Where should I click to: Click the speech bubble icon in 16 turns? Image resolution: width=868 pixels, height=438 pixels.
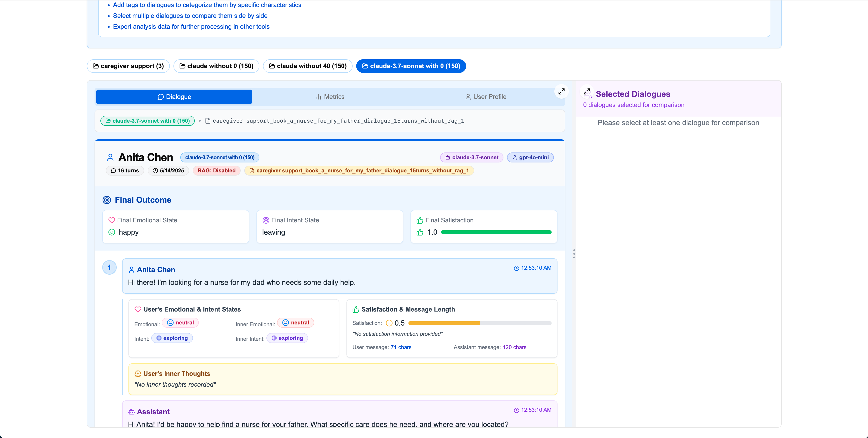coord(114,171)
